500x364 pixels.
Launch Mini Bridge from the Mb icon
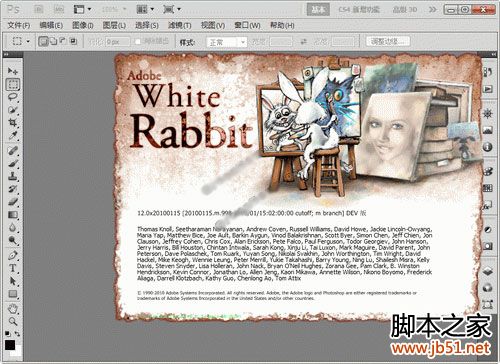click(x=59, y=9)
